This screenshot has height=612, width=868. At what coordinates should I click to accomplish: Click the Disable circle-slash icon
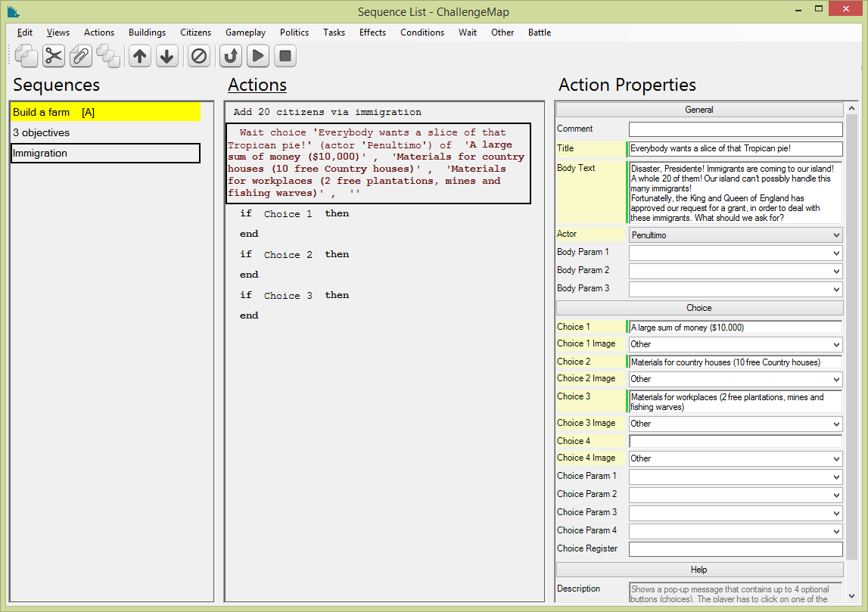coord(199,56)
